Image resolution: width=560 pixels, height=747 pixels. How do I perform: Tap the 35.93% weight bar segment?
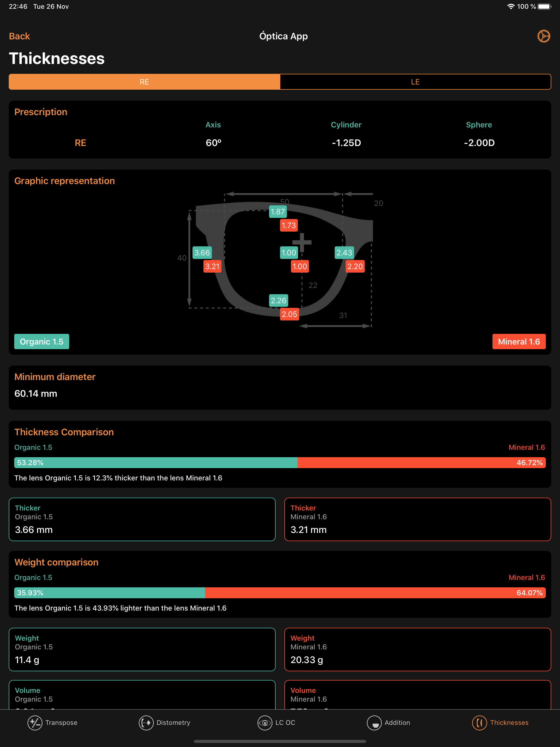pyautogui.click(x=109, y=593)
